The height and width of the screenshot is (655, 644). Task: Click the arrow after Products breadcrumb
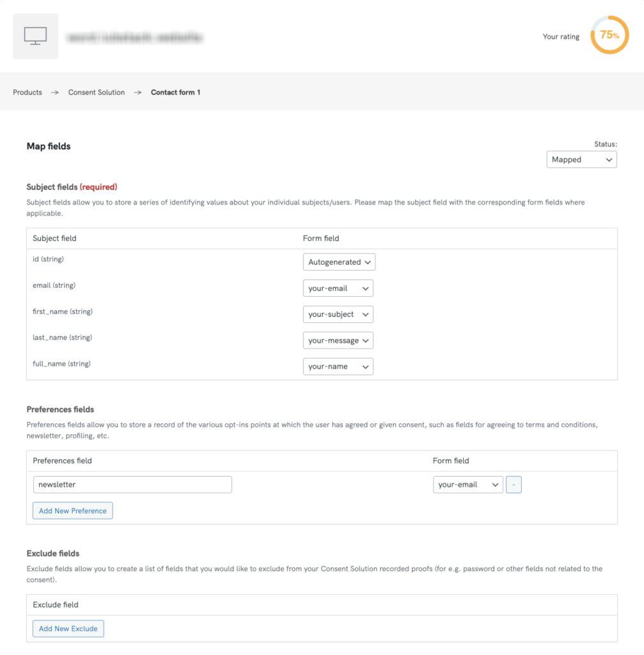(55, 93)
